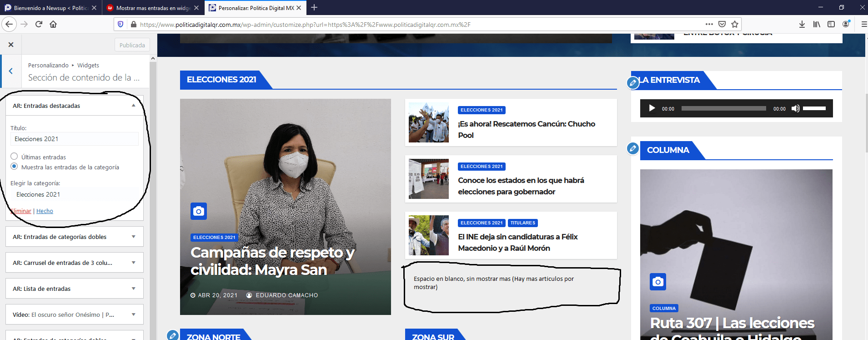Click ELECCIONES 2021 section heading
The height and width of the screenshot is (340, 868).
pyautogui.click(x=221, y=80)
